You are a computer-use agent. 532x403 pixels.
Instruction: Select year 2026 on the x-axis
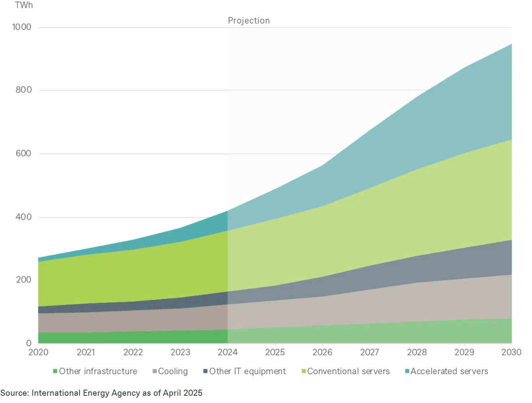click(322, 352)
